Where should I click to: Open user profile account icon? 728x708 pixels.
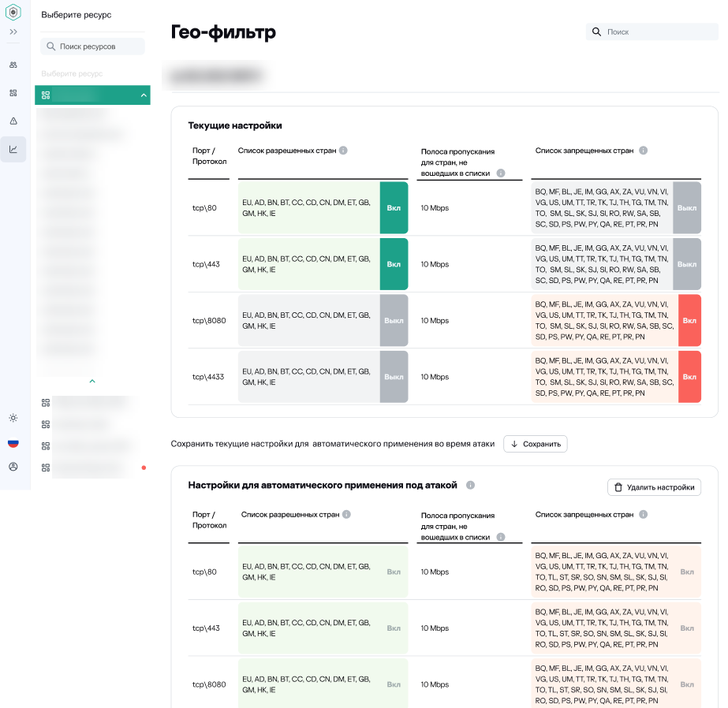point(13,467)
